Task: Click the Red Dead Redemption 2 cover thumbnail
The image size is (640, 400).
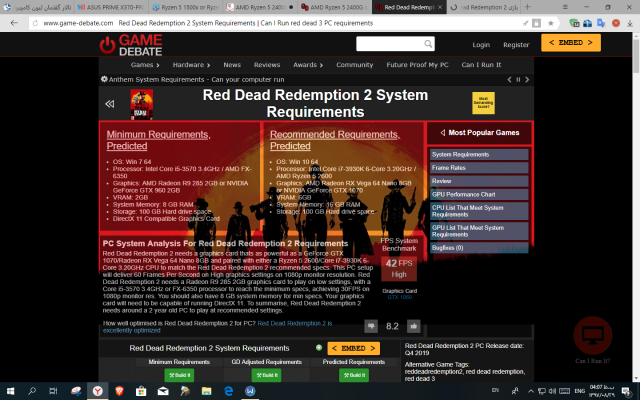Action: pyautogui.click(x=142, y=104)
